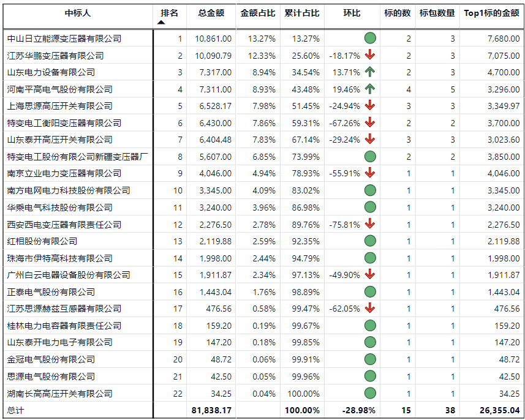Screen dimensions: 525x420
Task: Click 标包数量 value 5 for 河南平高电气
Action: (453, 89)
